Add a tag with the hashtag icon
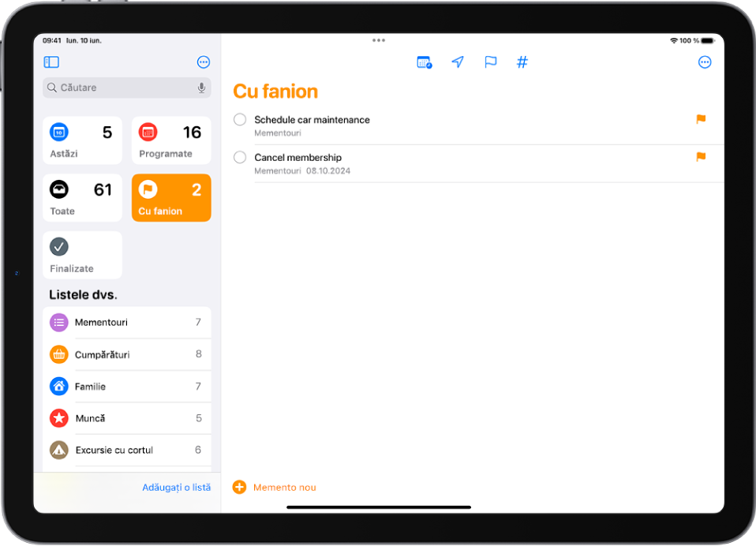This screenshot has width=756, height=546. tap(522, 62)
